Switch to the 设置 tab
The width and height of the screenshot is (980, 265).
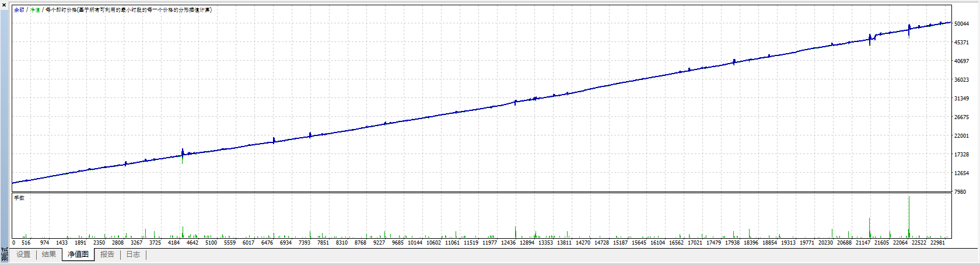(x=23, y=254)
